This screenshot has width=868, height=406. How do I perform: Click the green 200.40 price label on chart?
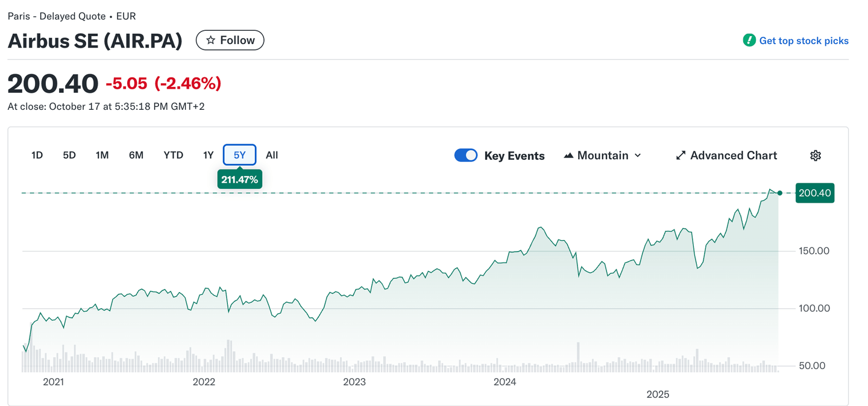(x=814, y=193)
